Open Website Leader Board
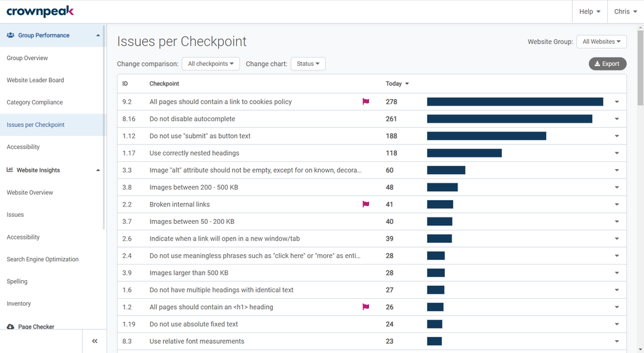Image resolution: width=644 pixels, height=353 pixels. 35,80
